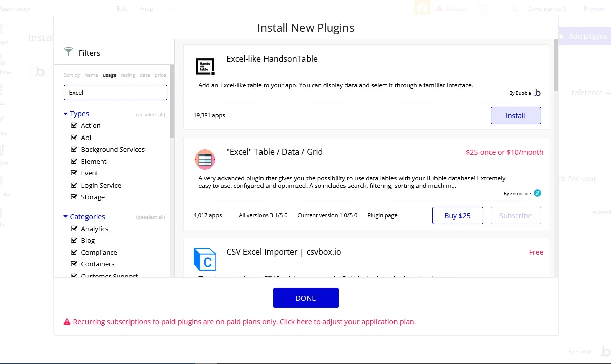The width and height of the screenshot is (611, 364).
Task: Click the HandsonTable plugin logo
Action: [x=205, y=66]
